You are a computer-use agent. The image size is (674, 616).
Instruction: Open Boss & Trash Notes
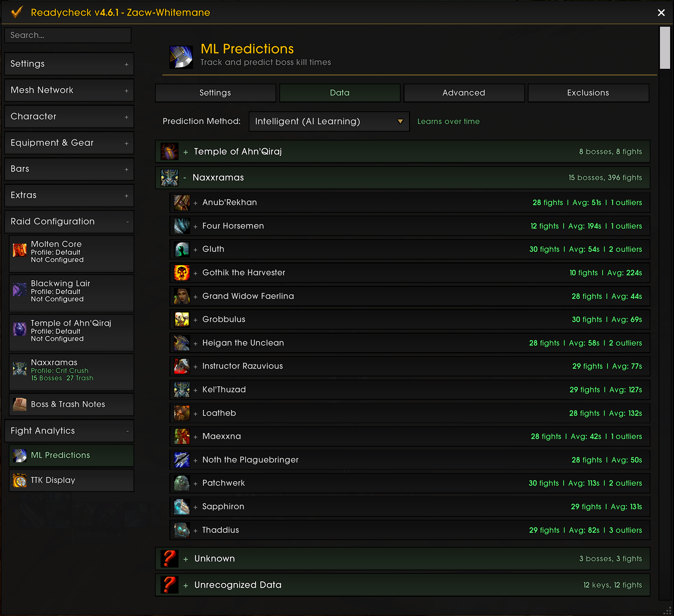(71, 404)
